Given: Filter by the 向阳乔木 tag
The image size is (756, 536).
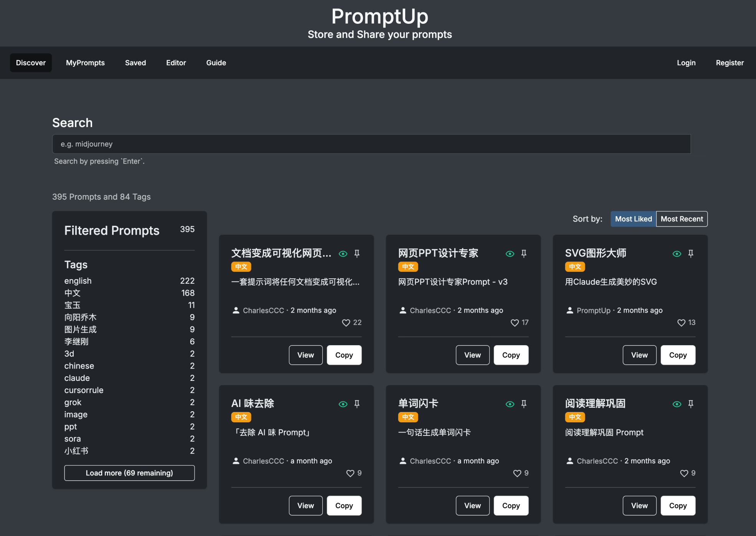Looking at the screenshot, I should (x=129, y=318).
